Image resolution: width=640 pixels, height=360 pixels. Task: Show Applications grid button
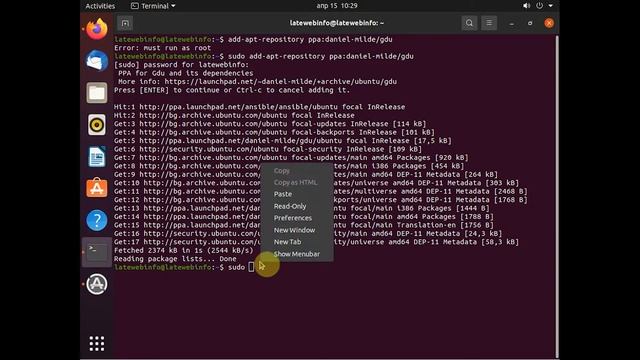(x=97, y=344)
